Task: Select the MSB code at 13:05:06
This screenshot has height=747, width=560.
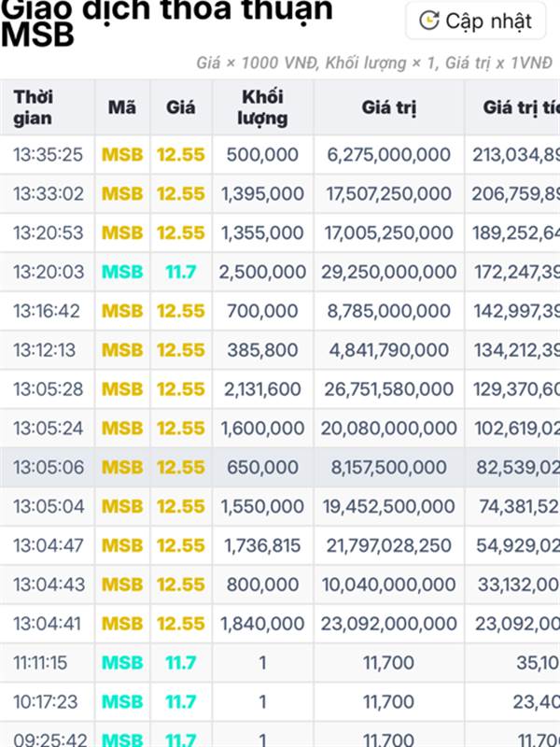Action: [122, 467]
